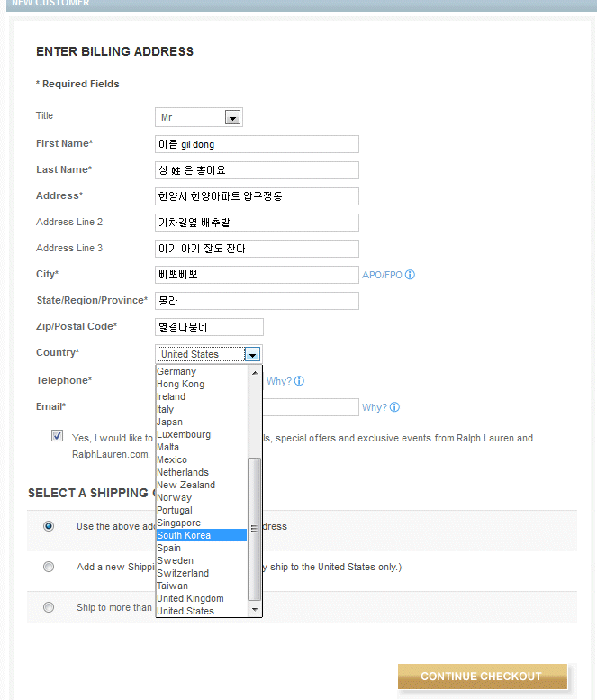Choose United Kingdom from country list
The width and height of the screenshot is (597, 700).
[201, 598]
